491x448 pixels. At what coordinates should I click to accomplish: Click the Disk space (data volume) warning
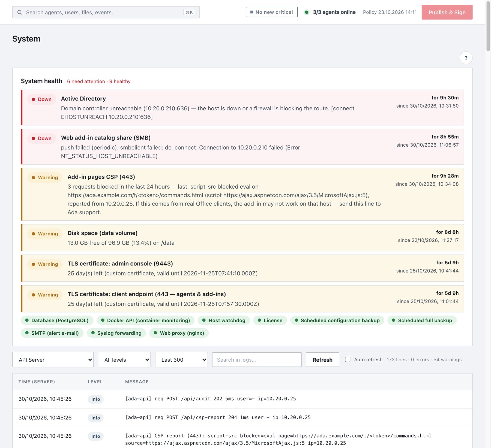242,238
